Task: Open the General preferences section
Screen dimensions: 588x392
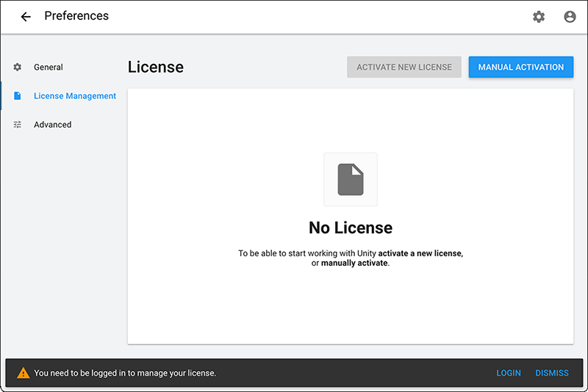Action: (49, 67)
